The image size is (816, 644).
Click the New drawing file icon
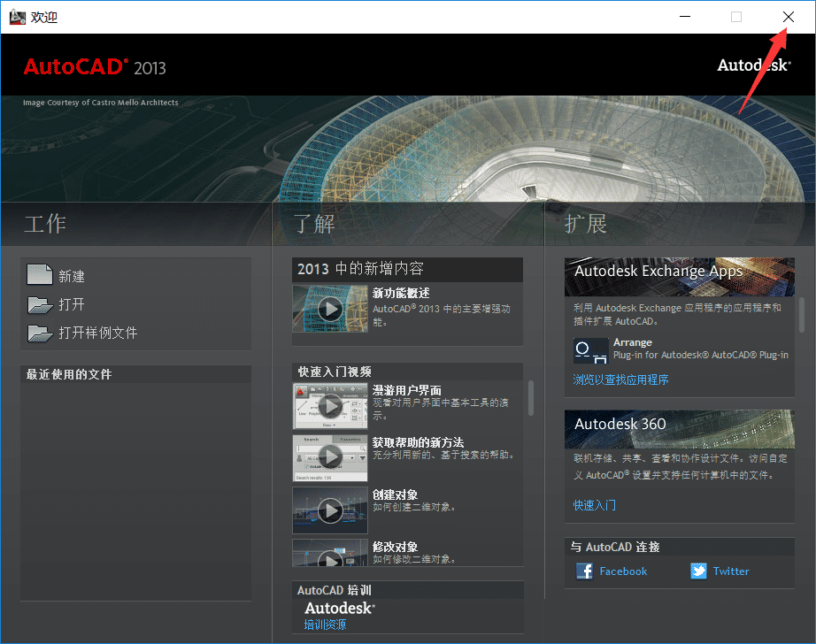coord(40,276)
